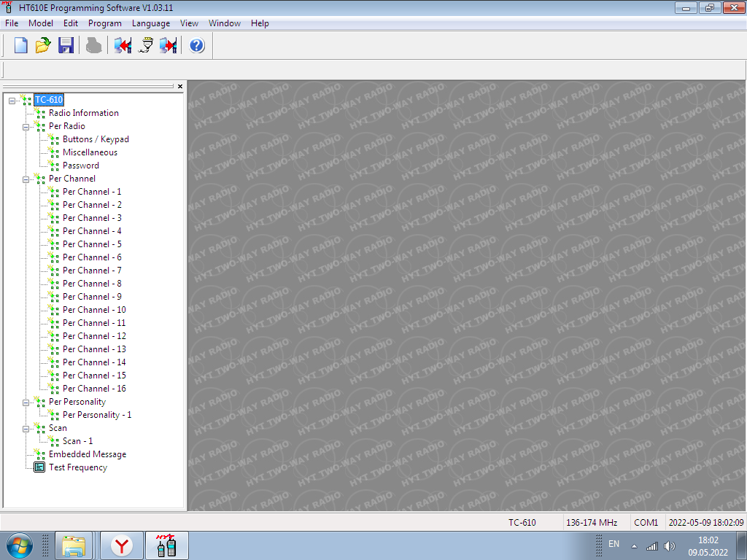Select Per Channel parent node
The width and height of the screenshot is (747, 560).
[x=72, y=179]
